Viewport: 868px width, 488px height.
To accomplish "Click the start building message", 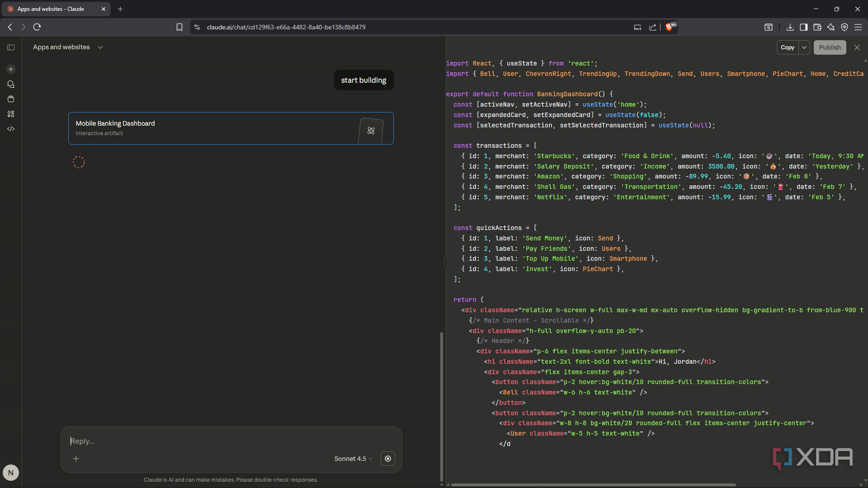I will [x=363, y=80].
